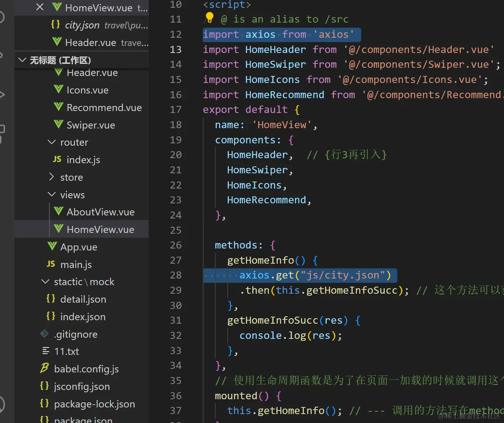
Task: Click the axios.get("js/city.json") call
Action: [x=315, y=275]
